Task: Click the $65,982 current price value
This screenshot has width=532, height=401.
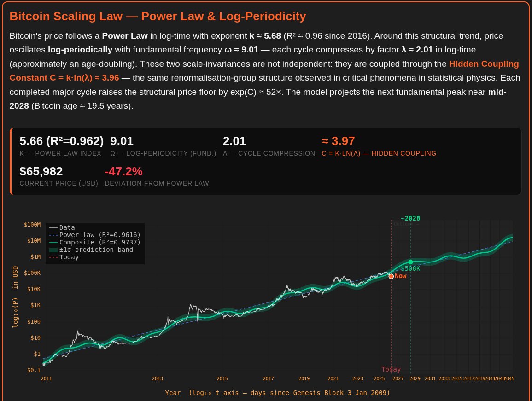Action: [41, 171]
